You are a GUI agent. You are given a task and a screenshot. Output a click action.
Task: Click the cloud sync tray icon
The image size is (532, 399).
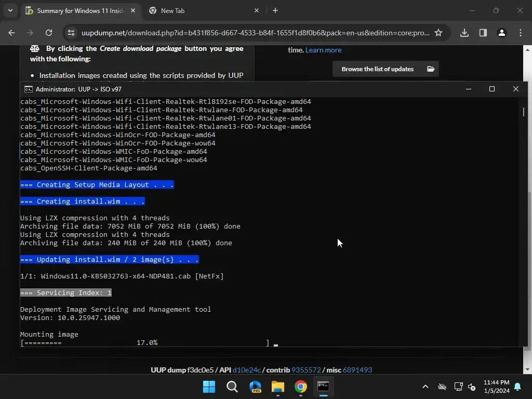coord(442,387)
